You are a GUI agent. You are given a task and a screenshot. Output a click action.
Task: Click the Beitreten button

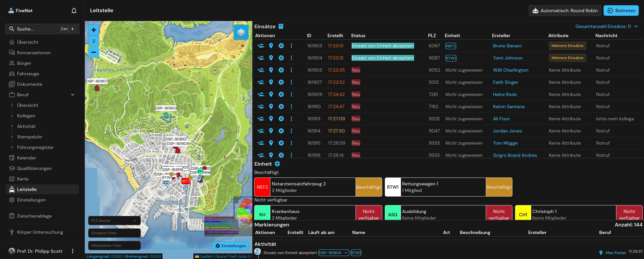(621, 11)
